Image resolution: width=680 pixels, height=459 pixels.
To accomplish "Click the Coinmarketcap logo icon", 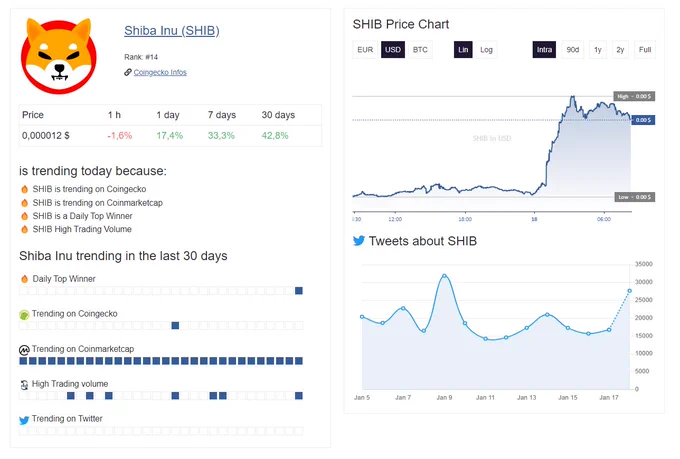I will click(x=24, y=350).
